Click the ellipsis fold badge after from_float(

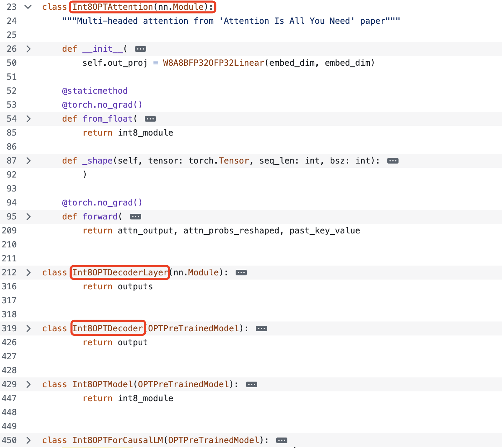pyautogui.click(x=150, y=119)
